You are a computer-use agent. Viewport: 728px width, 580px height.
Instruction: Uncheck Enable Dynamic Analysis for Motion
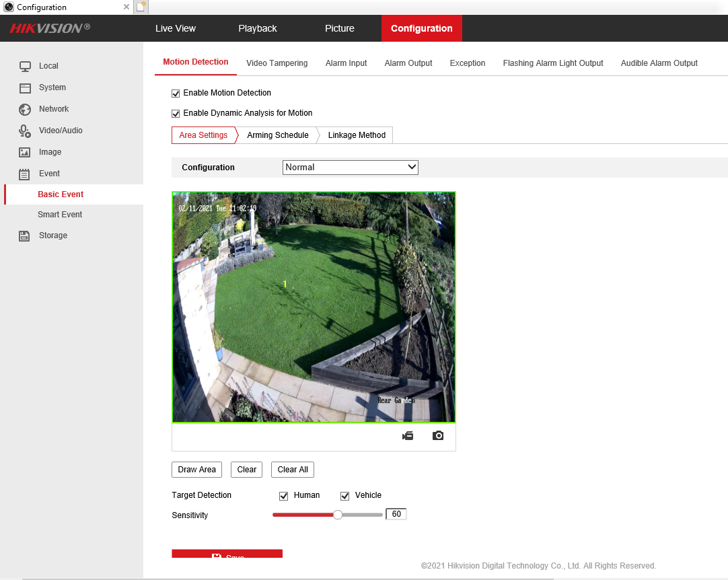click(x=176, y=114)
